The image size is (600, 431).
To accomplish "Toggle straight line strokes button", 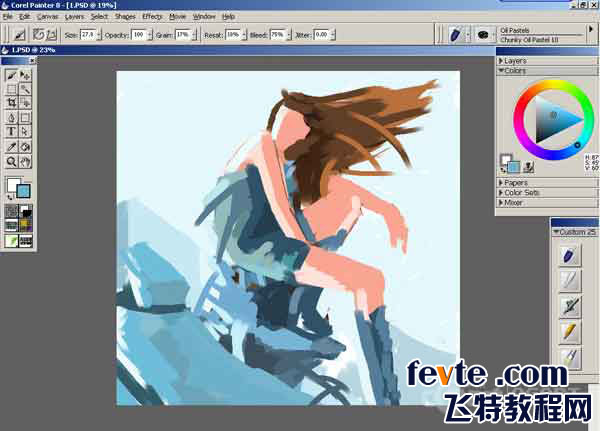I will [x=52, y=35].
